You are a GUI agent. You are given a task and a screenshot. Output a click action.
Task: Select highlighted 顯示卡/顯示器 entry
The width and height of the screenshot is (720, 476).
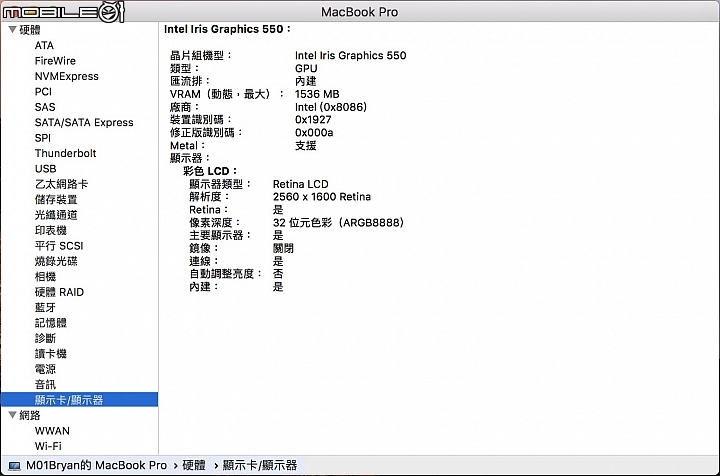point(79,399)
